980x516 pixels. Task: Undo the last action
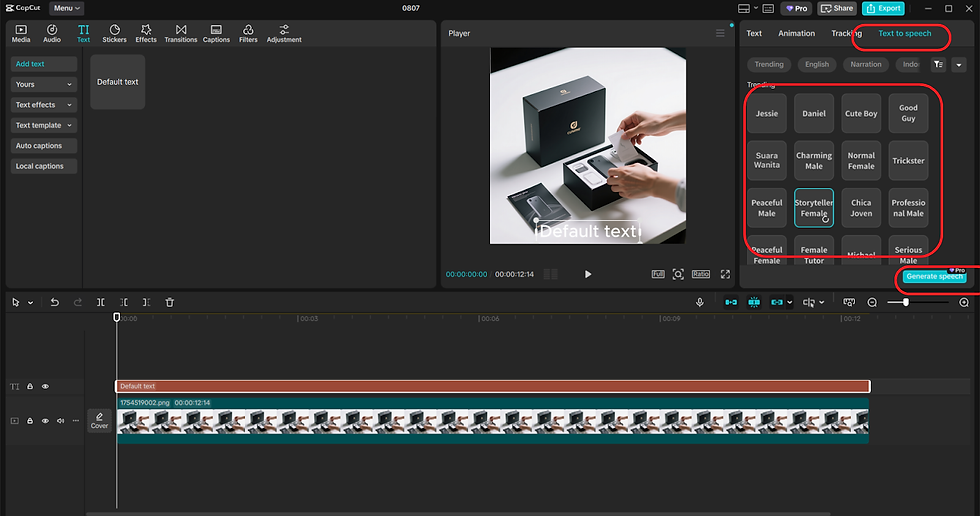[x=54, y=302]
